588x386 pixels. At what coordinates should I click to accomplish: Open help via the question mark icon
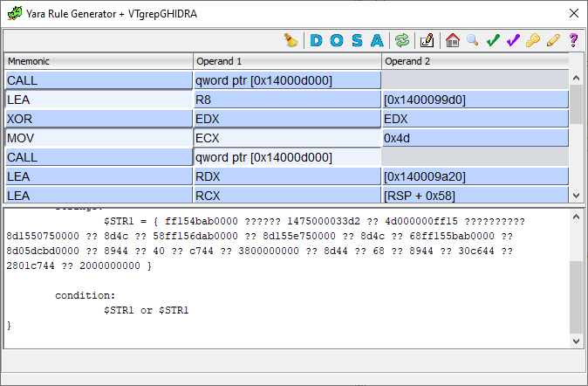pos(573,40)
